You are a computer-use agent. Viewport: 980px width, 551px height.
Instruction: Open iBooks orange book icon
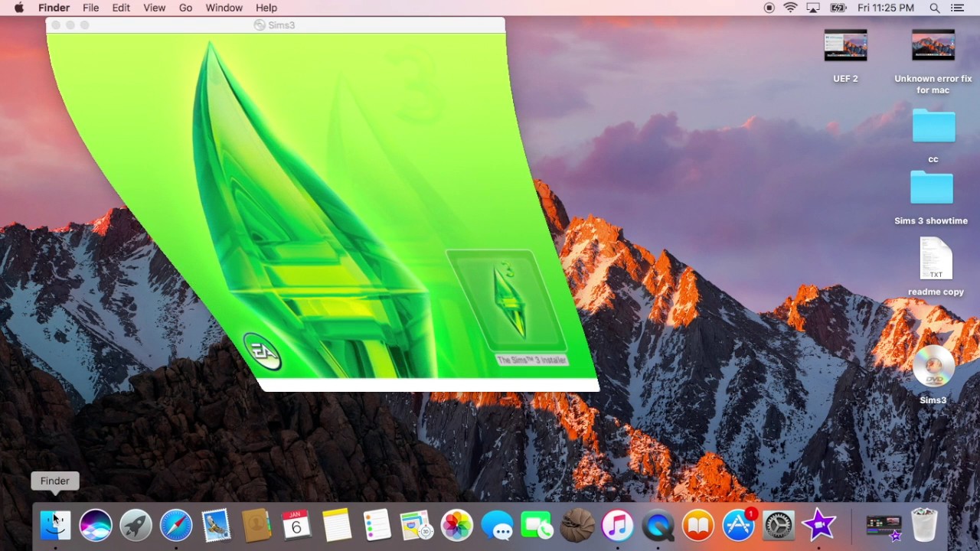pyautogui.click(x=698, y=525)
